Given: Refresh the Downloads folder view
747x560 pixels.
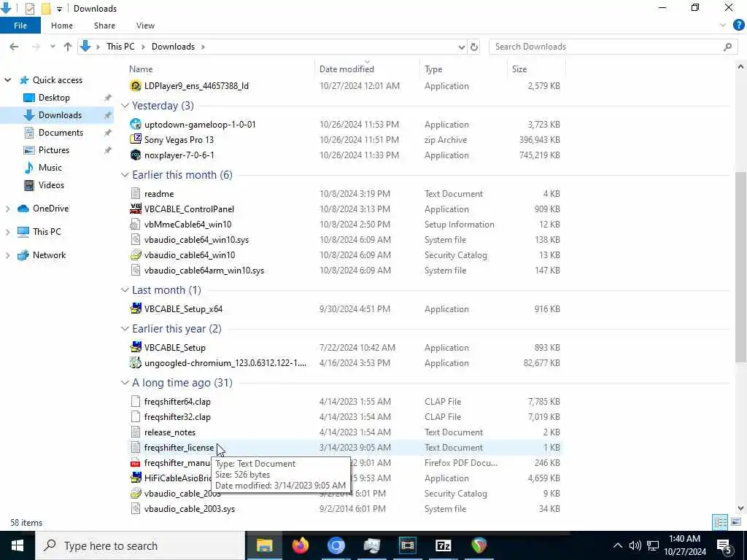Looking at the screenshot, I should [474, 47].
